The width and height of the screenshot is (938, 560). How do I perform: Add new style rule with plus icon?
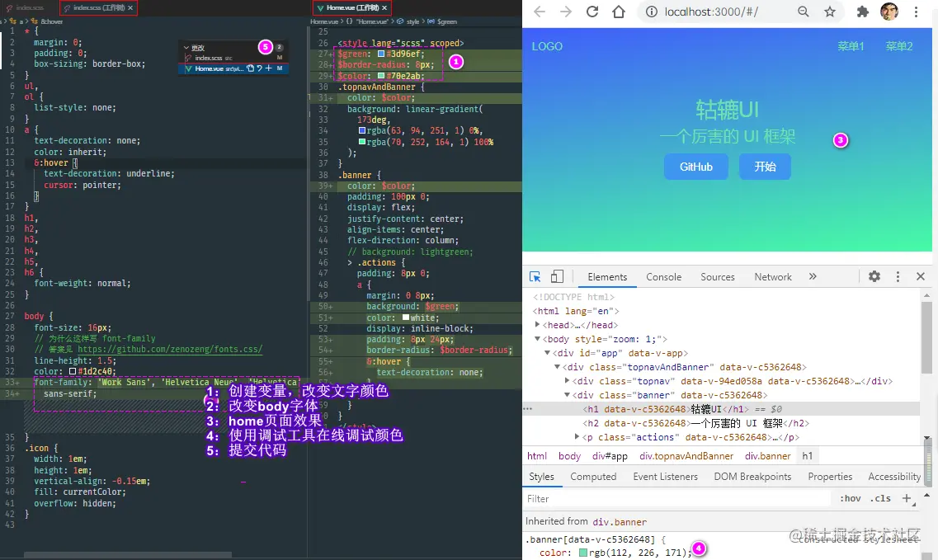(x=907, y=498)
